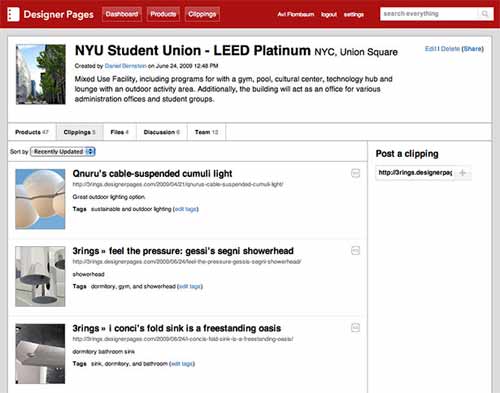Screen dimensions: 500x393
Task: Click the Share link for the project
Action: click(473, 49)
